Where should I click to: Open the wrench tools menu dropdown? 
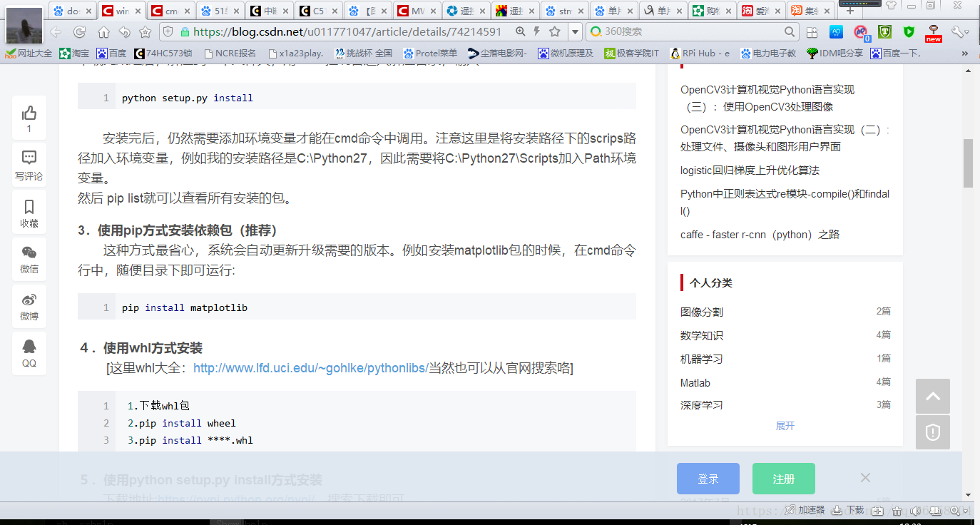[960, 31]
